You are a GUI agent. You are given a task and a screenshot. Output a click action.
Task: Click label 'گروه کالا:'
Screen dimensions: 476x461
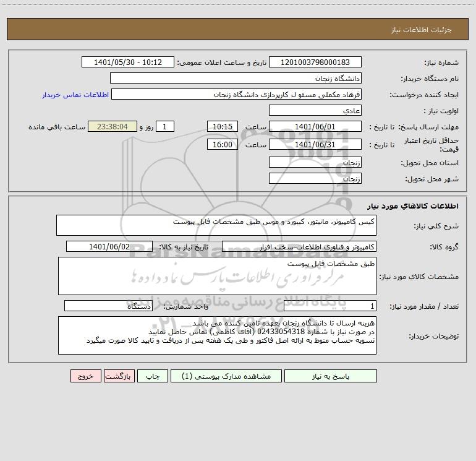pos(444,248)
